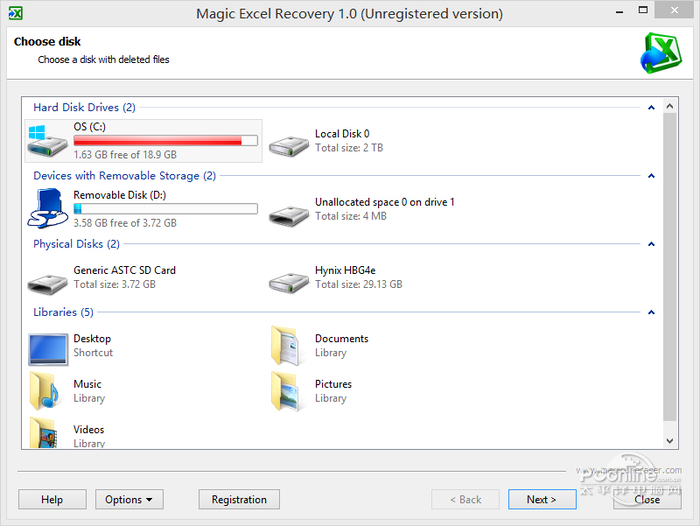Select the Removable Disk (D:) SD icon
This screenshot has width=700, height=526.
click(47, 208)
